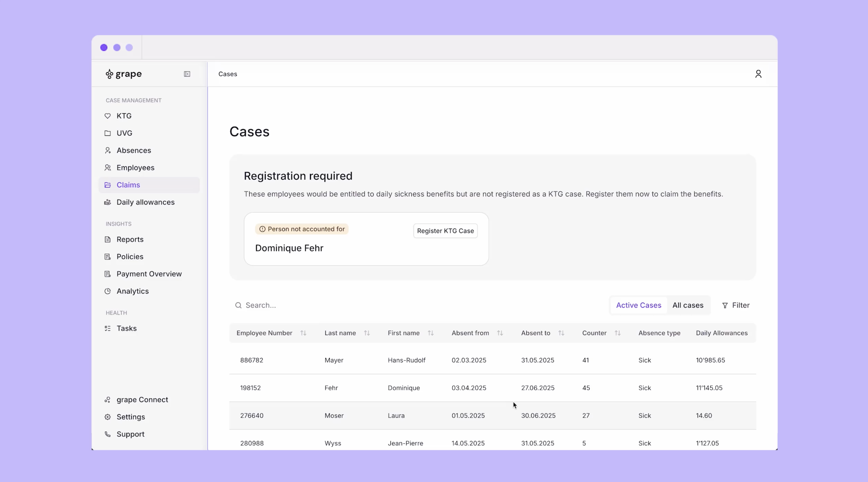Sort by Employee Number arrows
Screen dimensions: 868x482
pos(303,333)
